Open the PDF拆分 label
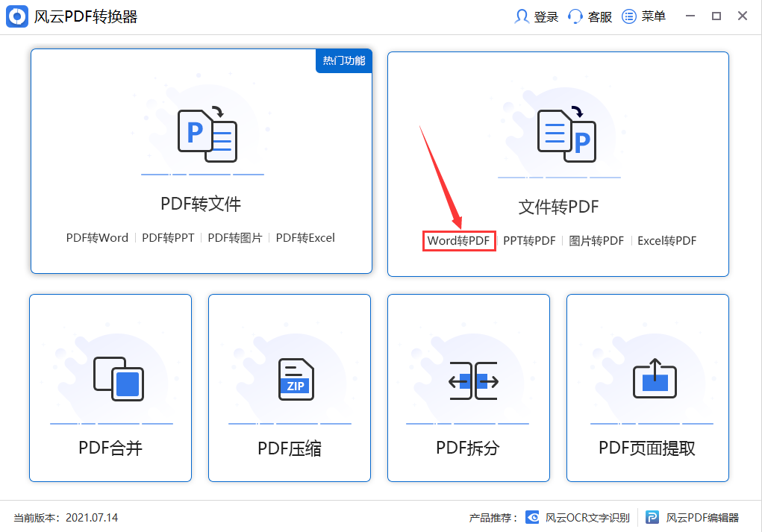Image resolution: width=762 pixels, height=532 pixels. [x=468, y=448]
